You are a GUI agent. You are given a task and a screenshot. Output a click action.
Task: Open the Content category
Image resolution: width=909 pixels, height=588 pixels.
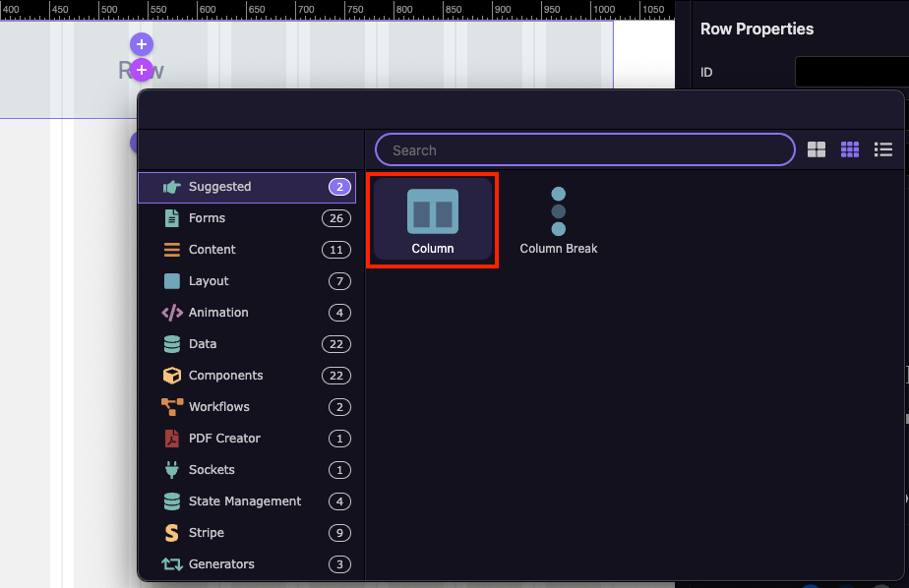pos(246,250)
